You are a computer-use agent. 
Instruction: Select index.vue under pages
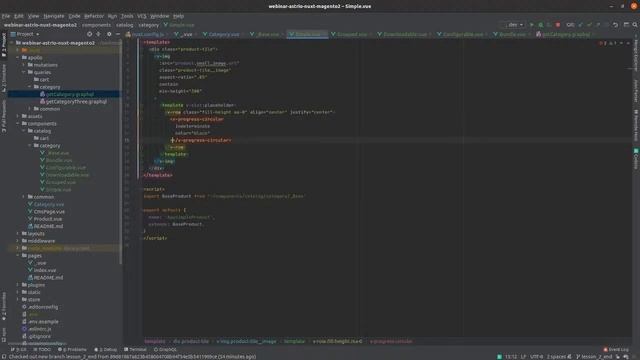pos(45,270)
